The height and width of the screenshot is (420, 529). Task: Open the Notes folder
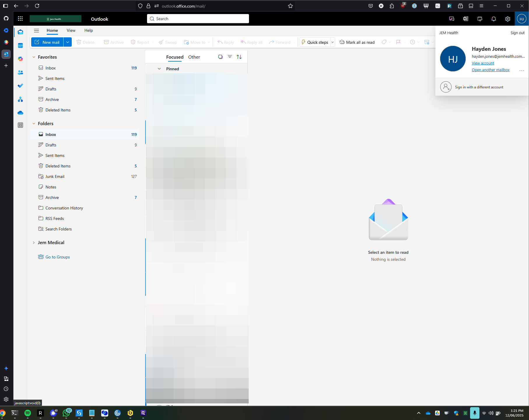click(x=85, y=187)
